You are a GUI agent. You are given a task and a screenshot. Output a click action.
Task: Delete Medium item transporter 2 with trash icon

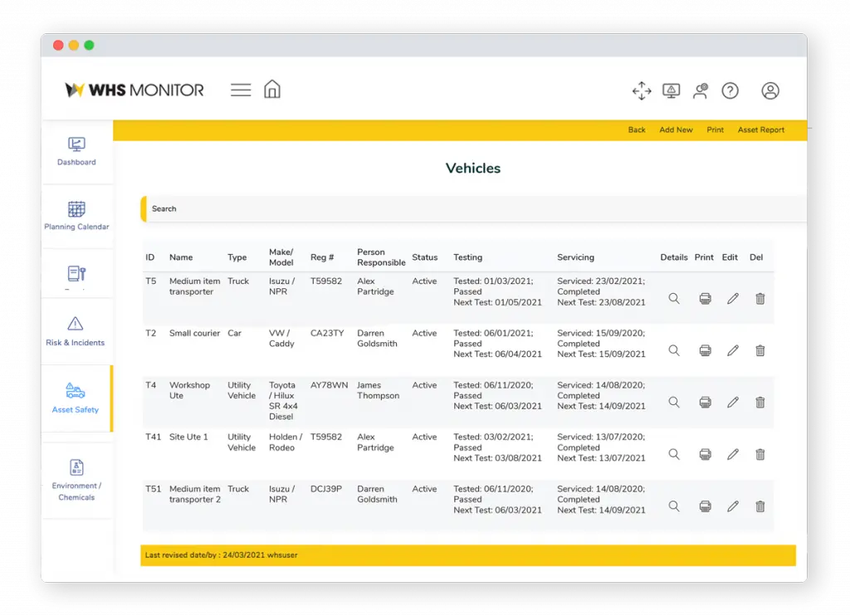[x=760, y=506]
